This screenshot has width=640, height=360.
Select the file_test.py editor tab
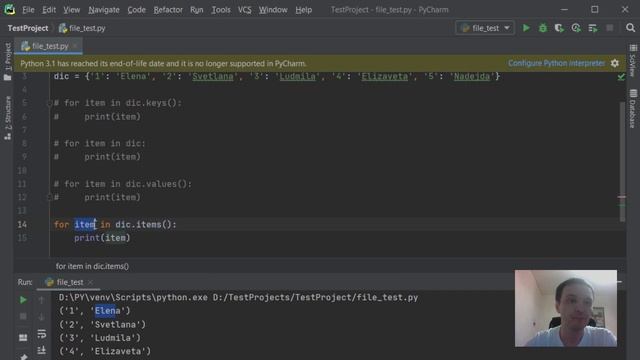pyautogui.click(x=49, y=47)
